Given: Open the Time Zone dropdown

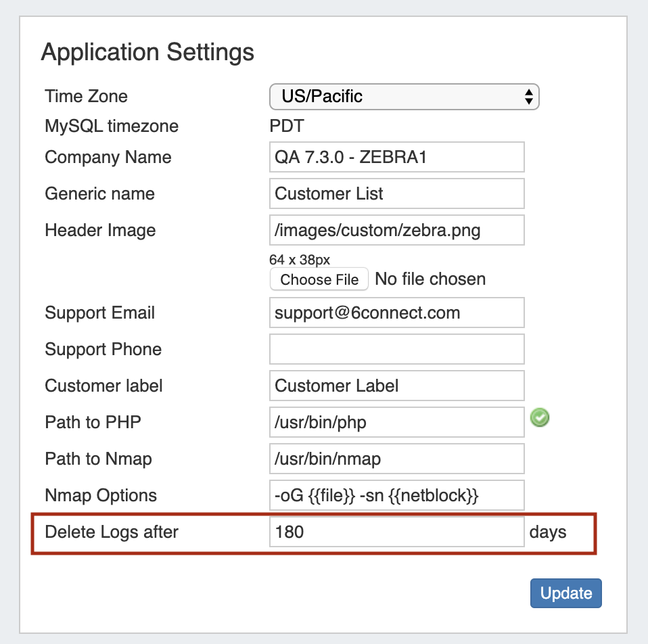Looking at the screenshot, I should 404,97.
